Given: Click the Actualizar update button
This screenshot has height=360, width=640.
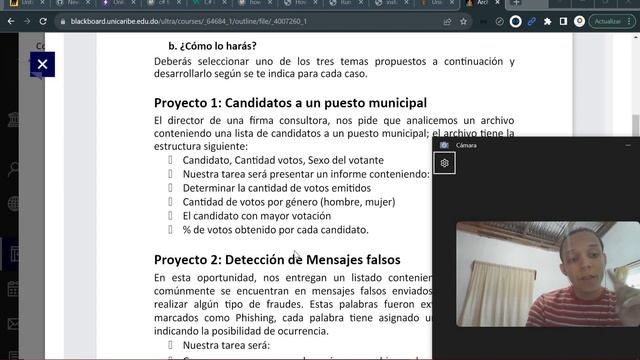Looking at the screenshot, I should point(607,21).
